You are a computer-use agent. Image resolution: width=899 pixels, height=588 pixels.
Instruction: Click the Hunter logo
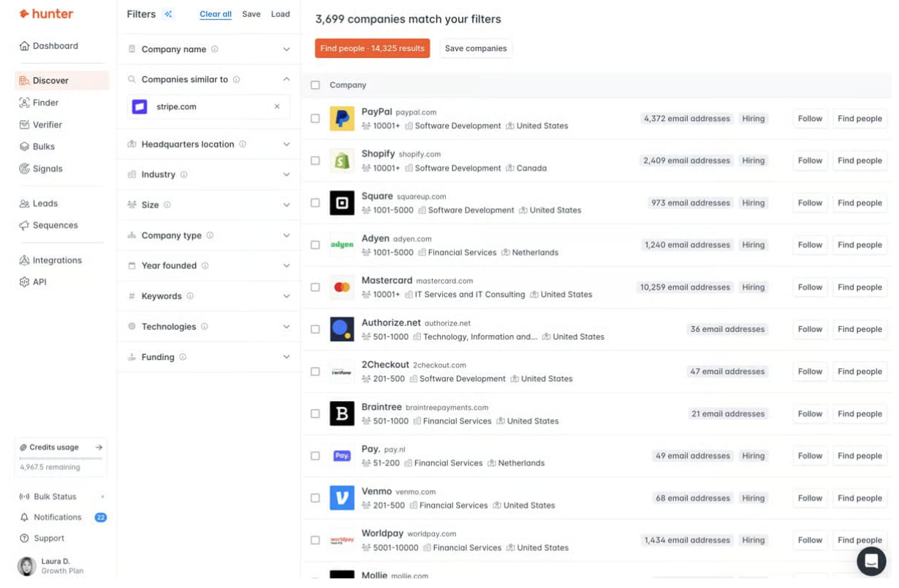pyautogui.click(x=46, y=14)
